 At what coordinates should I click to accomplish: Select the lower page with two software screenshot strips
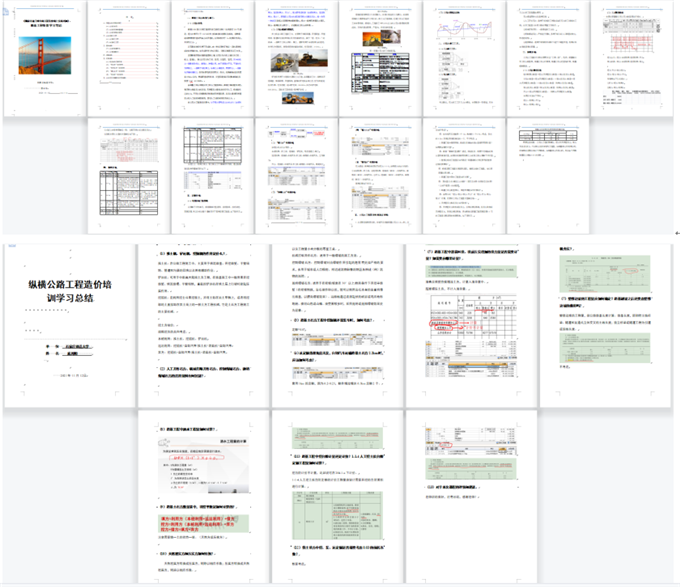point(337,326)
